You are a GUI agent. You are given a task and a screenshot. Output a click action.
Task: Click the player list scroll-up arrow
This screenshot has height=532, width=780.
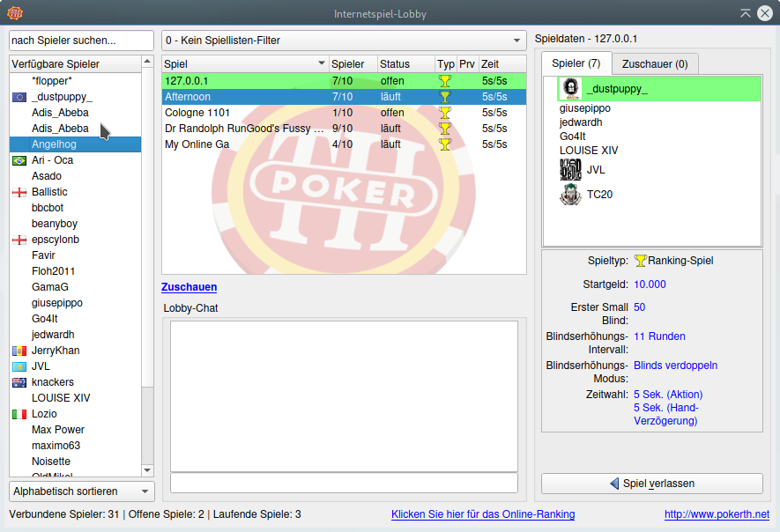coord(147,61)
